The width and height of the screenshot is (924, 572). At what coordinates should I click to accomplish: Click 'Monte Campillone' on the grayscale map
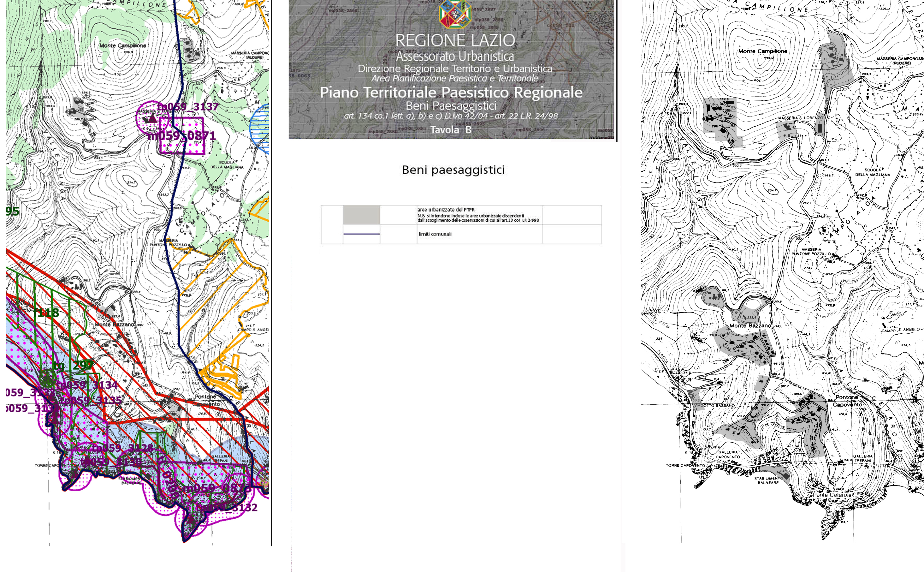[762, 51]
